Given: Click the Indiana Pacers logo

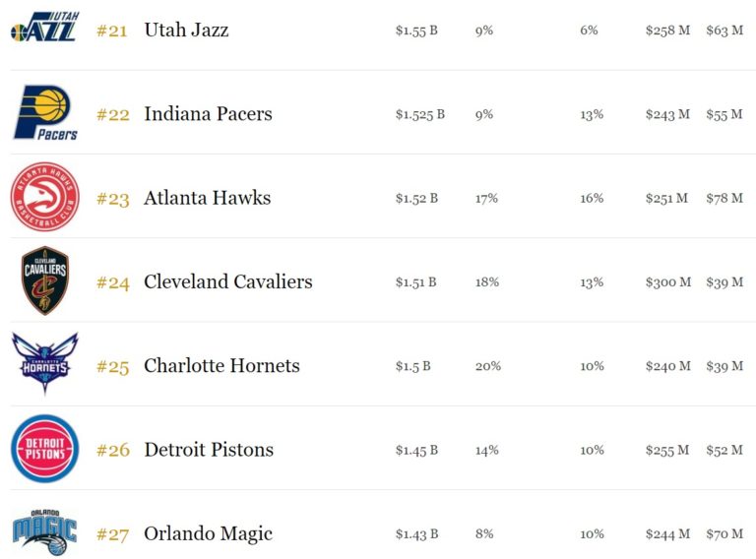Looking at the screenshot, I should 44,113.
